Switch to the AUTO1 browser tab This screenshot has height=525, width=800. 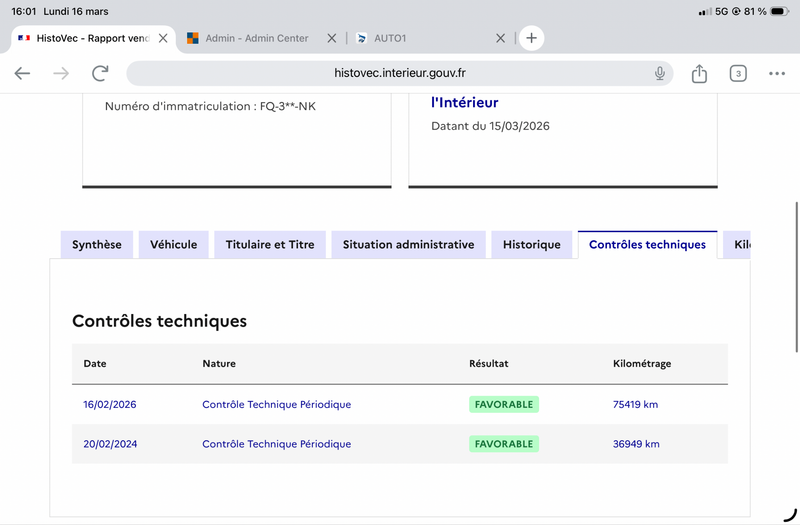(x=421, y=38)
